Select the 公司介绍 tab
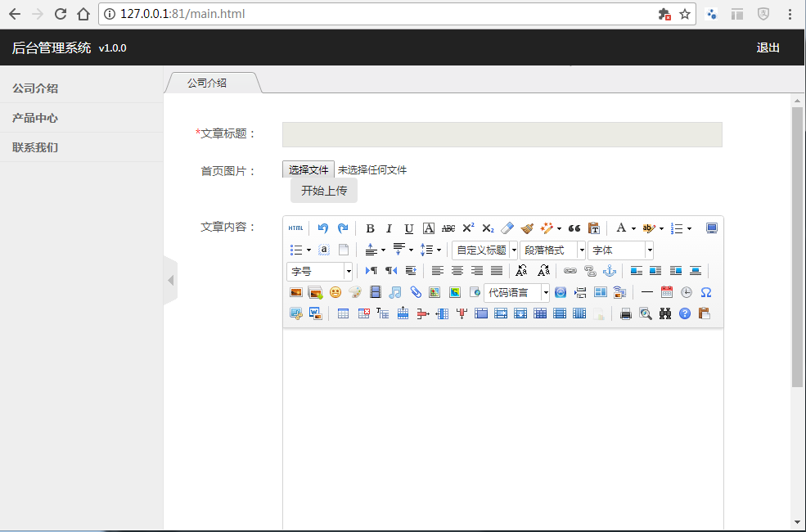Viewport: 806px width, 532px height. [207, 83]
